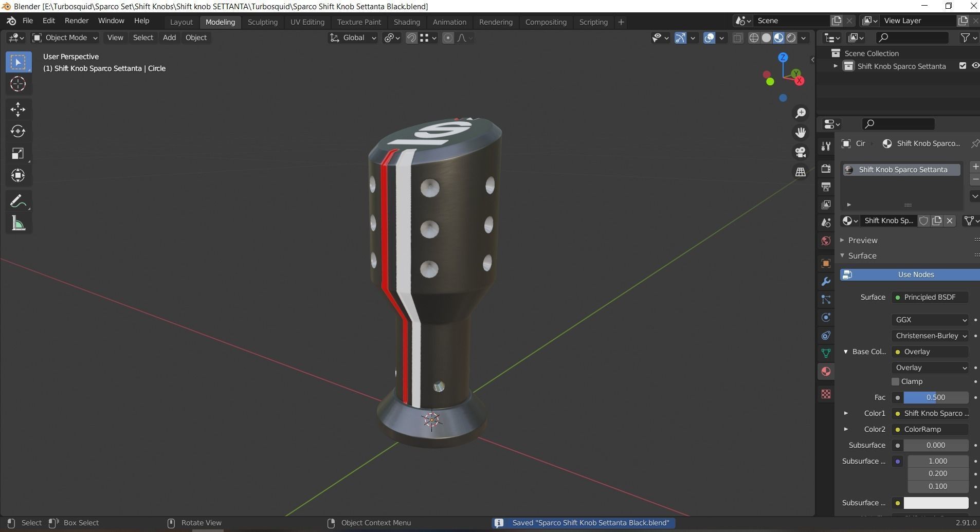Screen dimensions: 980x532
Task: Select the Measure ruler tool
Action: [18, 223]
